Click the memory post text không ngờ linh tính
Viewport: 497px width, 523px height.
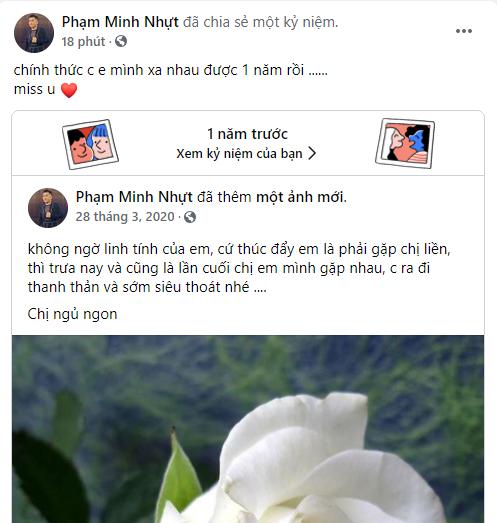click(x=239, y=268)
